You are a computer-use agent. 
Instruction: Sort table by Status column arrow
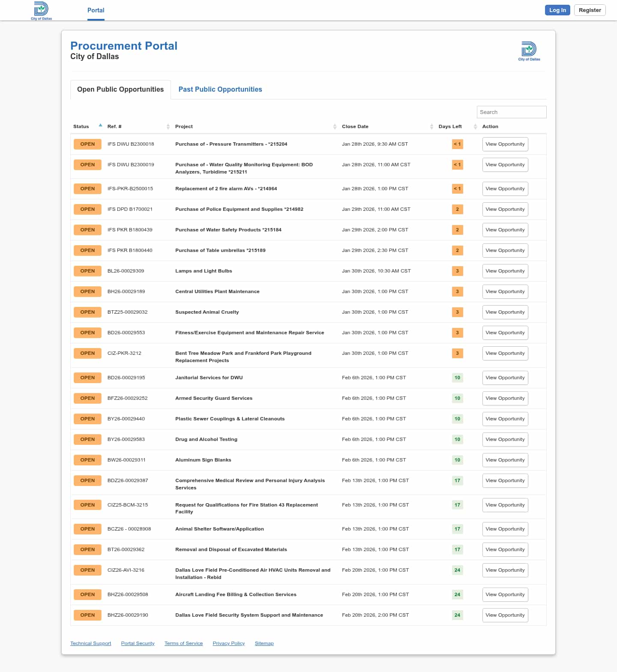click(x=100, y=126)
